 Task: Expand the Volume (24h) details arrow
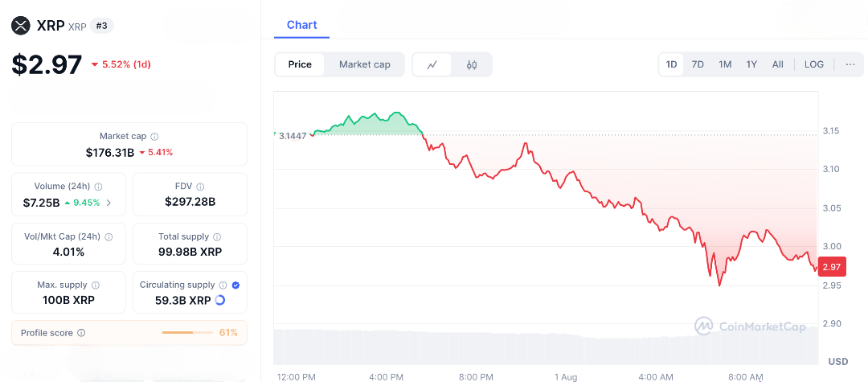[x=108, y=203]
